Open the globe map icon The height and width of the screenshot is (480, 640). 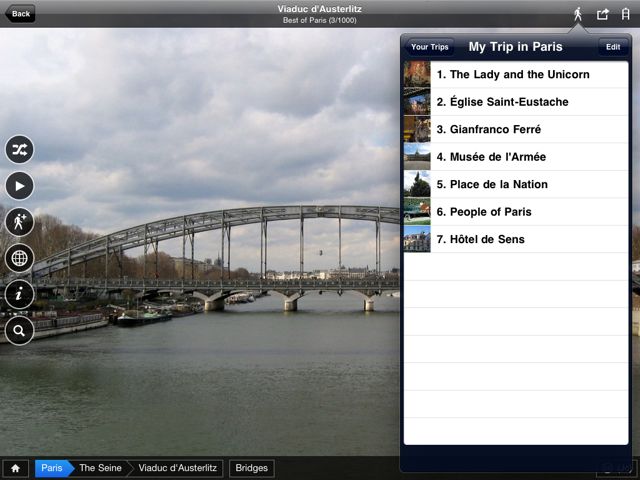point(20,258)
